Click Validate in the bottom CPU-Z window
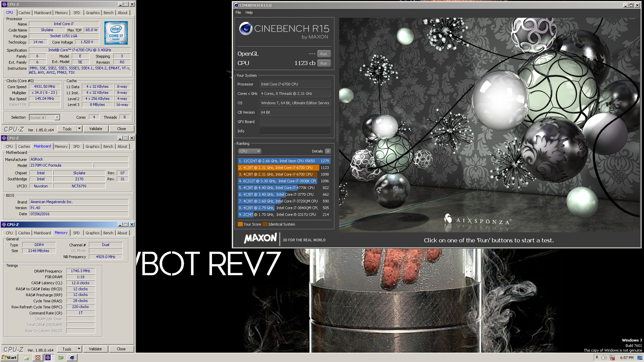 pyautogui.click(x=95, y=349)
